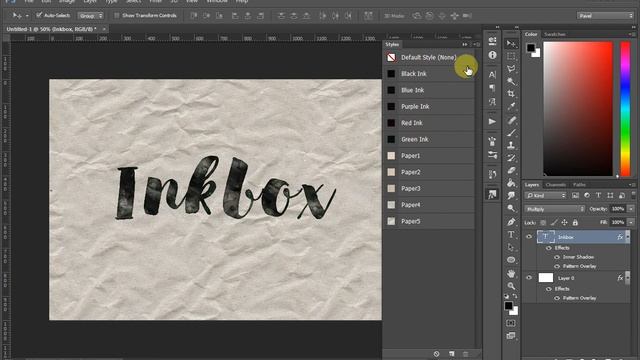Click the Clear style icon in Styles panel
The image size is (640, 360).
point(436,354)
